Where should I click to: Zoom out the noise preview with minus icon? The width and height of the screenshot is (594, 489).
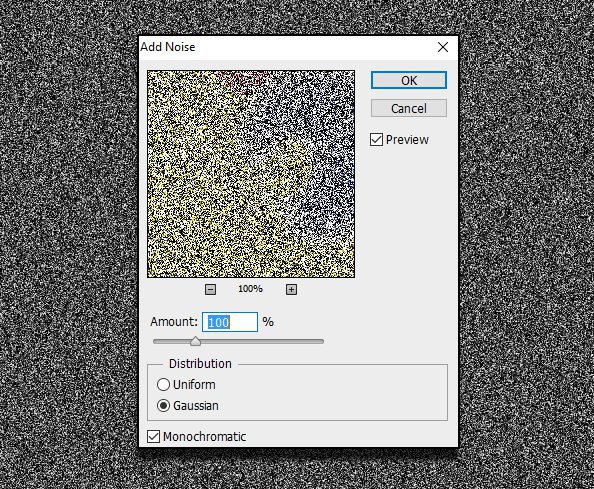210,290
